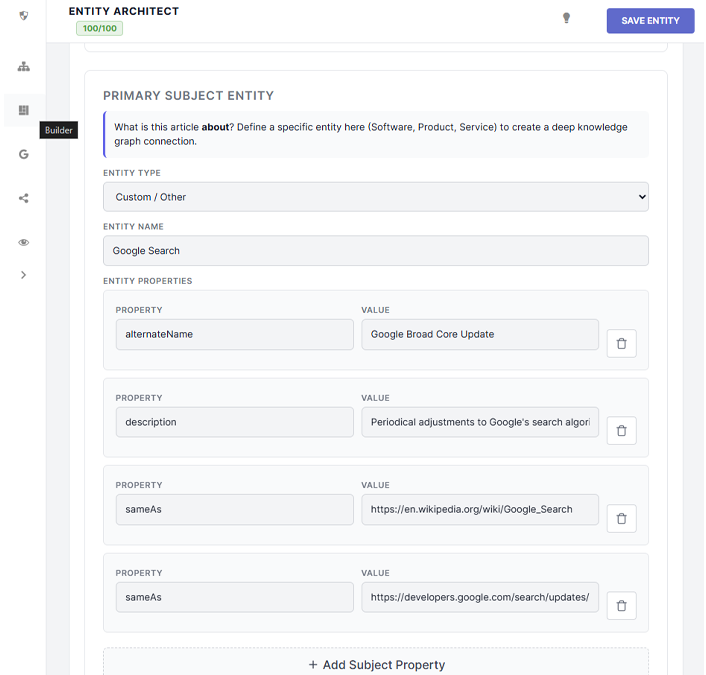
Task: Click the alternateName property name field
Action: [234, 334]
